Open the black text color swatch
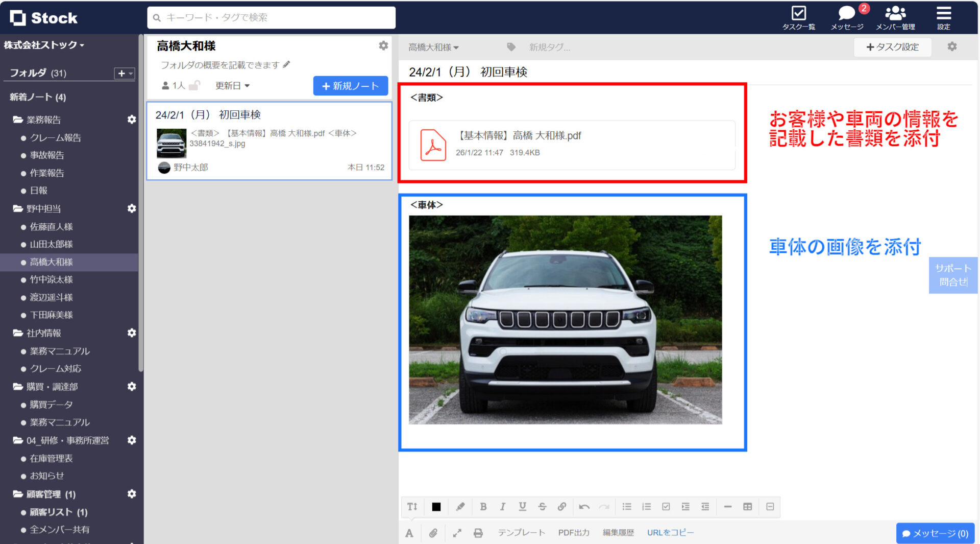Image resolution: width=980 pixels, height=544 pixels. tap(436, 507)
